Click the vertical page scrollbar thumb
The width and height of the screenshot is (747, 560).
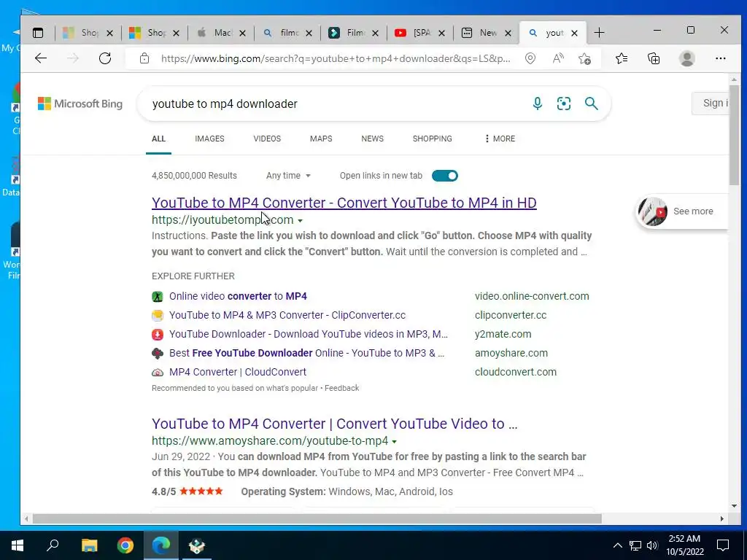pyautogui.click(x=734, y=135)
